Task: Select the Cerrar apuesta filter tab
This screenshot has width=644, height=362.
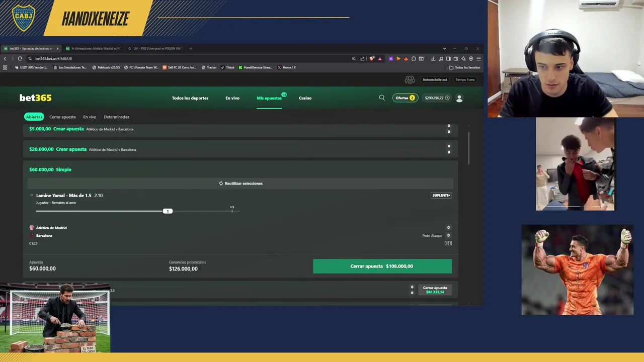Action: 62,117
